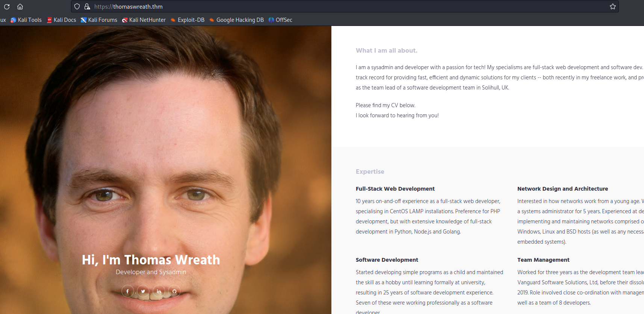Click the "Expertise" section heading

click(x=370, y=171)
